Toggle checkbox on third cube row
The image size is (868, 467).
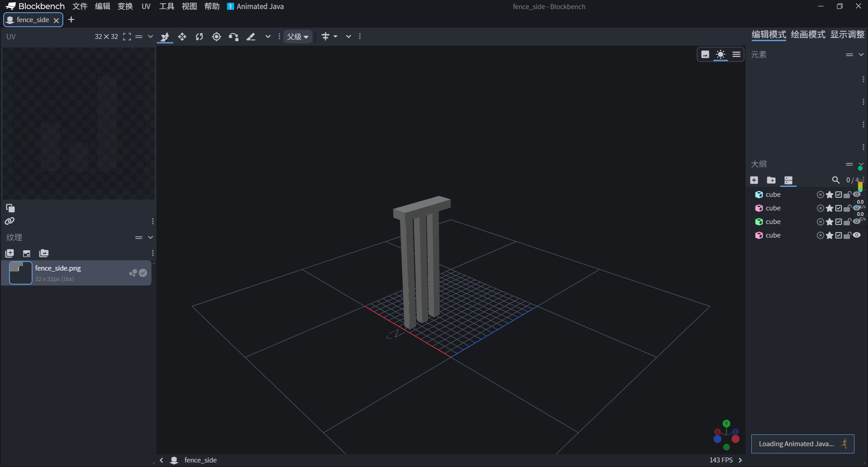pyautogui.click(x=839, y=222)
